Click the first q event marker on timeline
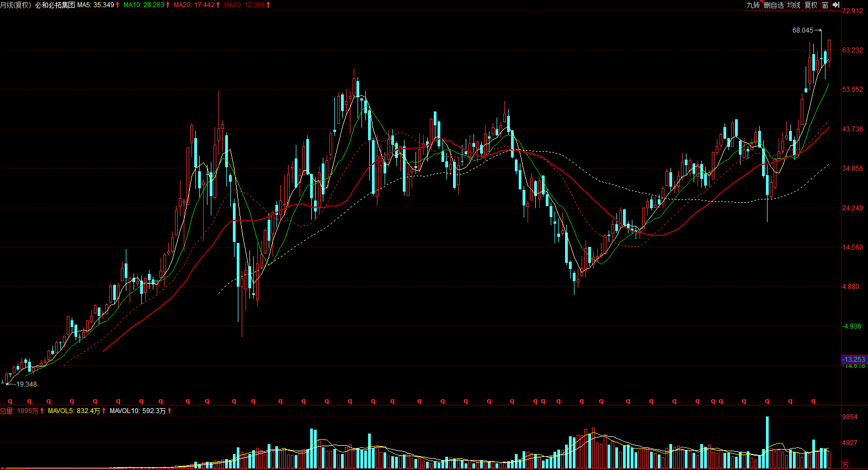The width and height of the screenshot is (868, 470). 10,402
